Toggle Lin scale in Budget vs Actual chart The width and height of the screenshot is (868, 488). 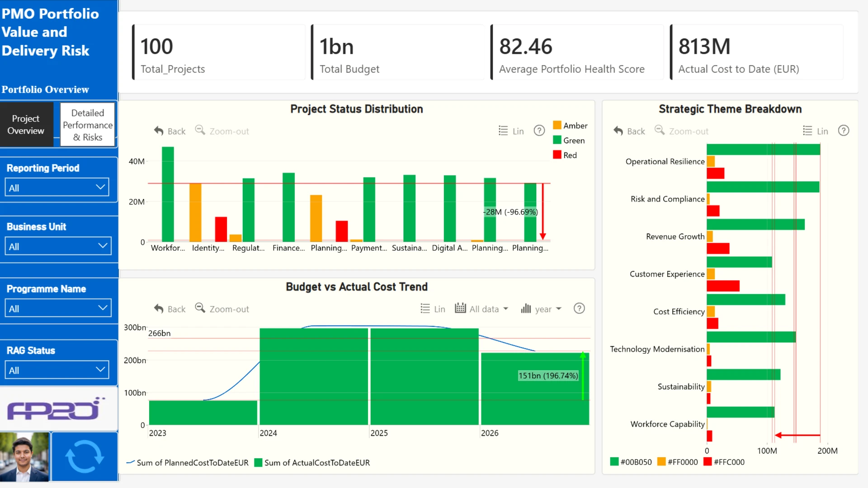pos(433,309)
